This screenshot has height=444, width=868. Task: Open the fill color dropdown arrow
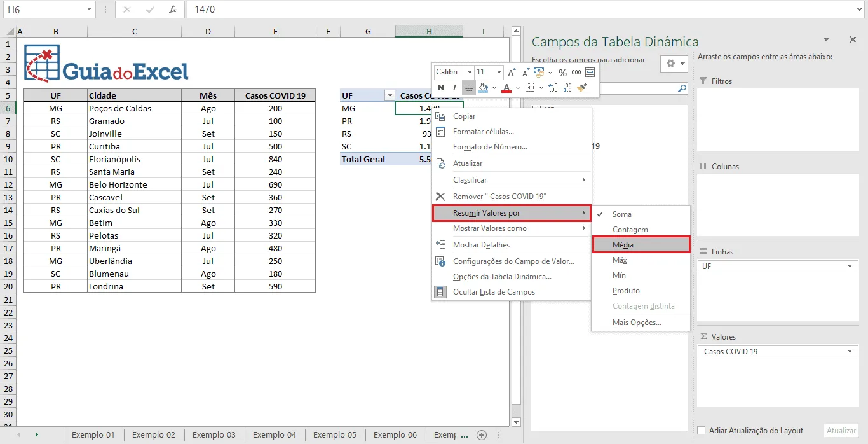pos(494,88)
